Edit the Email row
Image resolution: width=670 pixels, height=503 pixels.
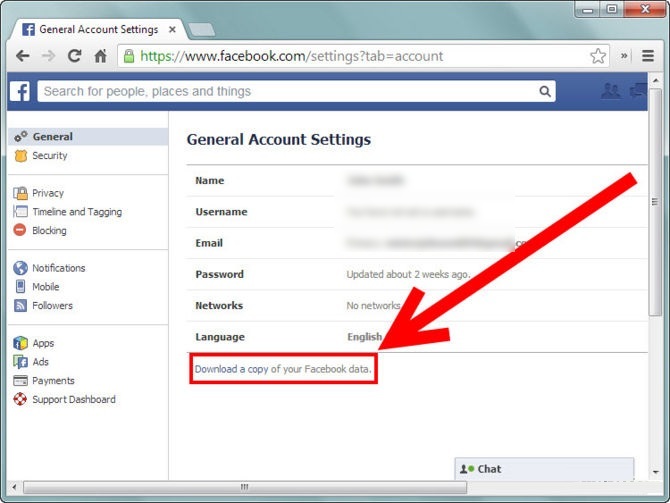417,243
